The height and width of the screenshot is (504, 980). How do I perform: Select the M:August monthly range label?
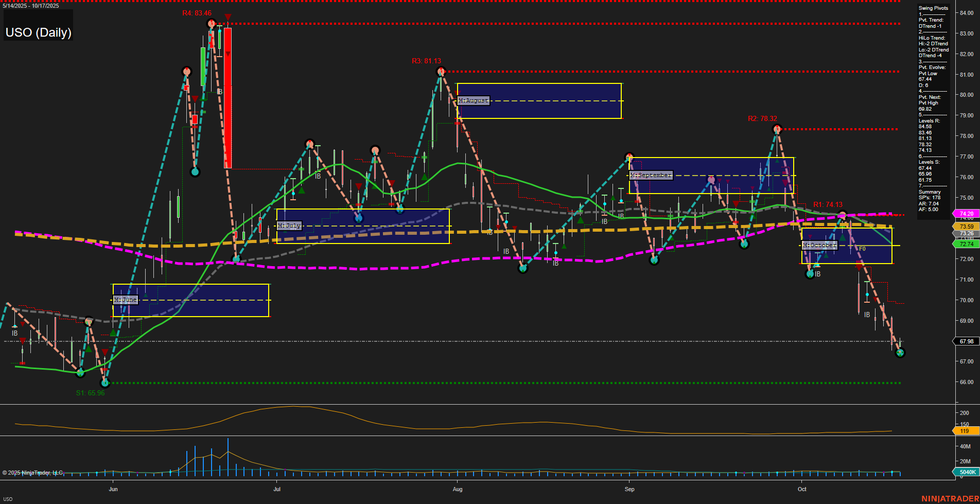473,101
